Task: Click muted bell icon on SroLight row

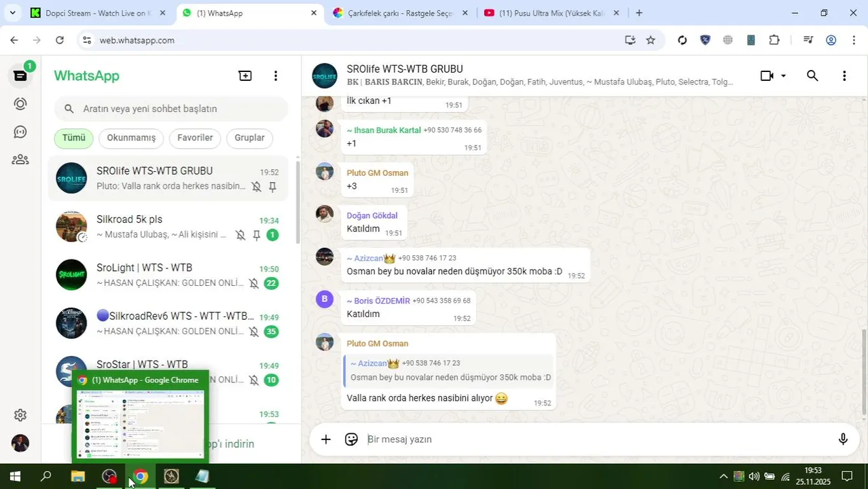Action: (253, 283)
